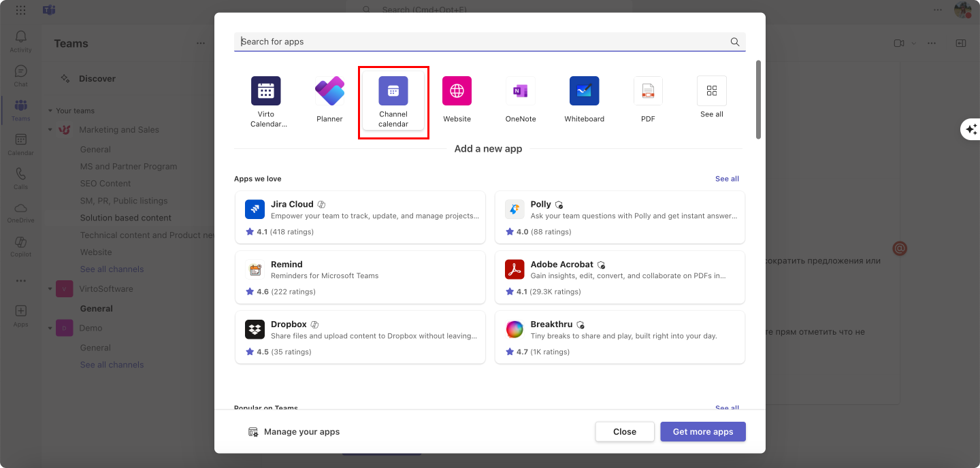Screen dimensions: 980x468
Task: Click the Manage your apps button
Action: [294, 432]
